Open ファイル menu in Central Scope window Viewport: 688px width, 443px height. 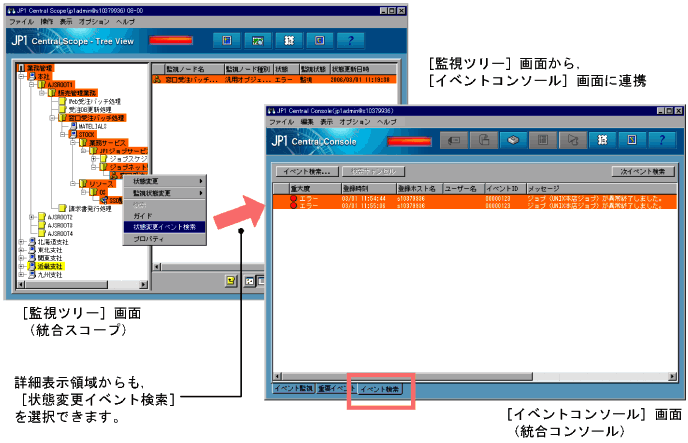[22, 21]
